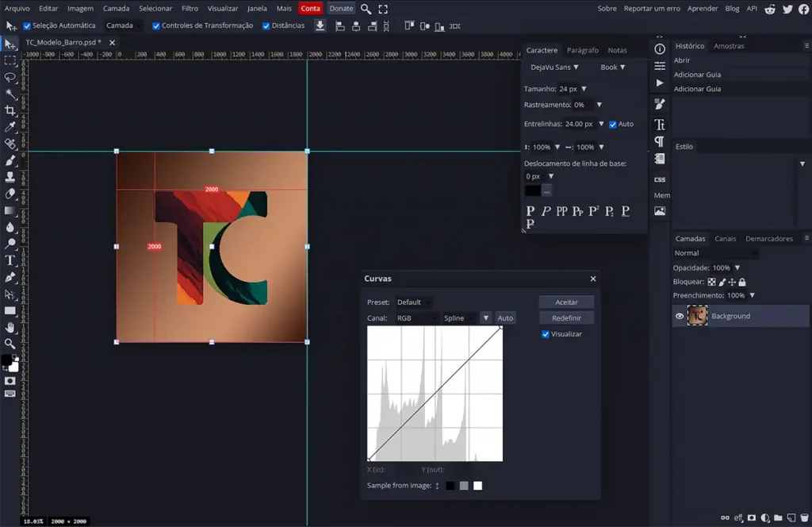Image resolution: width=812 pixels, height=527 pixels.
Task: Select the Brush tool
Action: (10, 160)
